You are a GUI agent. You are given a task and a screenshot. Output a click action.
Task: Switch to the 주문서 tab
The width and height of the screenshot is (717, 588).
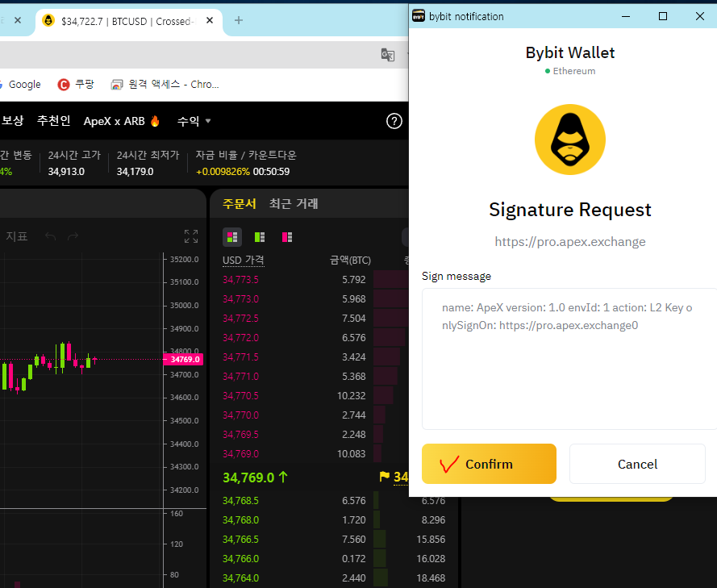240,203
